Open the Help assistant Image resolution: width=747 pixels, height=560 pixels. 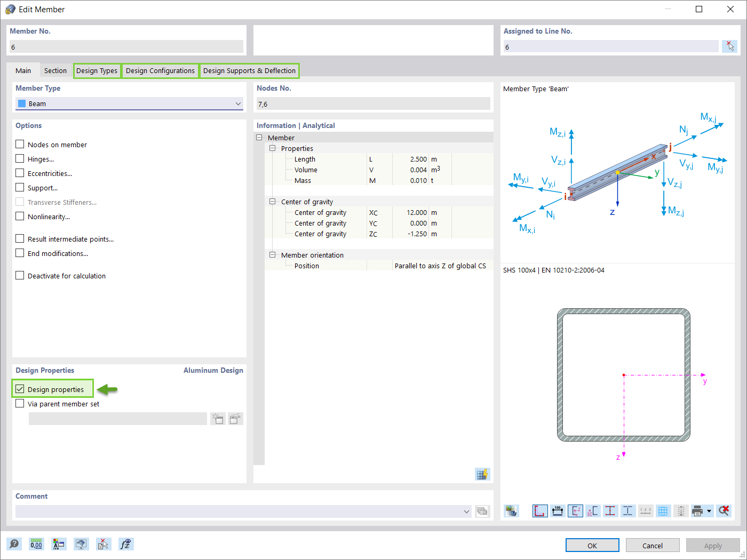[x=14, y=544]
